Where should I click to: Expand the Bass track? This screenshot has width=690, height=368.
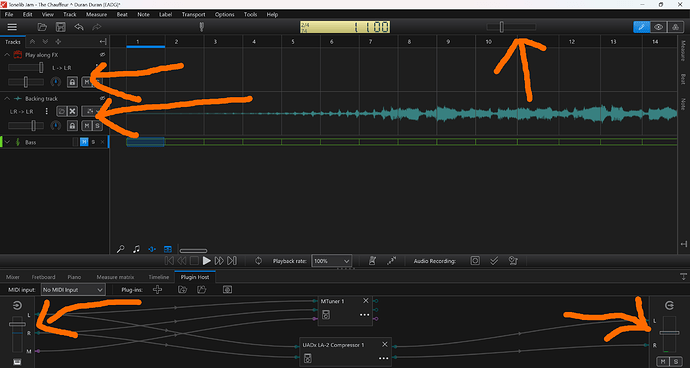[x=7, y=142]
